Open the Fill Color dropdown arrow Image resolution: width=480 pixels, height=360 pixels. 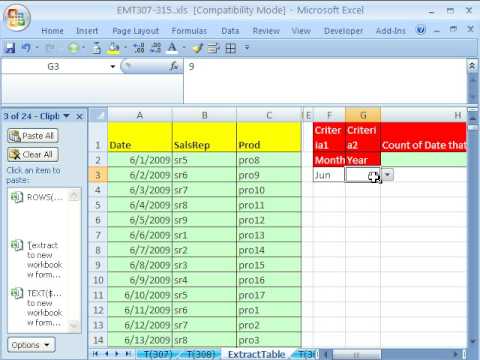pyautogui.click(x=125, y=48)
